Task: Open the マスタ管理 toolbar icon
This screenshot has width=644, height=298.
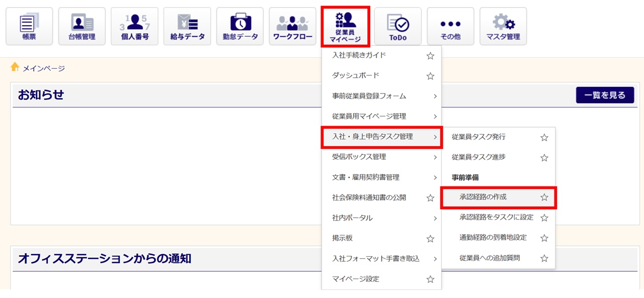Action: (503, 26)
